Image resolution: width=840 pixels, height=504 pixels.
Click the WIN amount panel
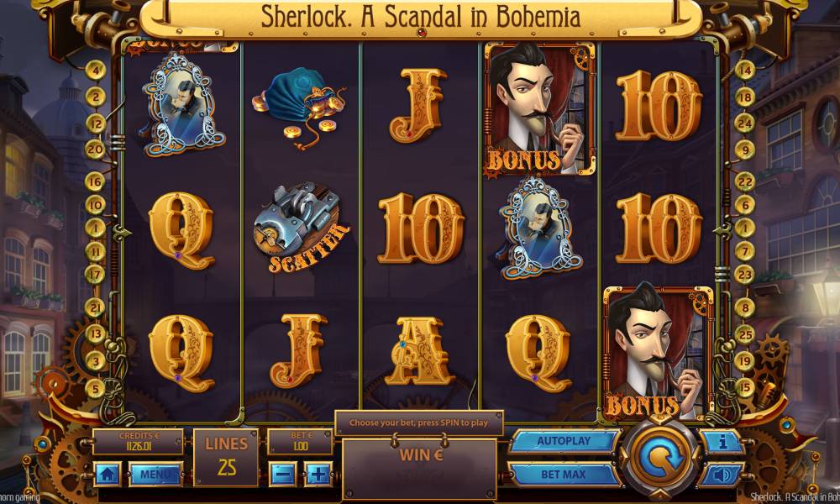coord(419,469)
